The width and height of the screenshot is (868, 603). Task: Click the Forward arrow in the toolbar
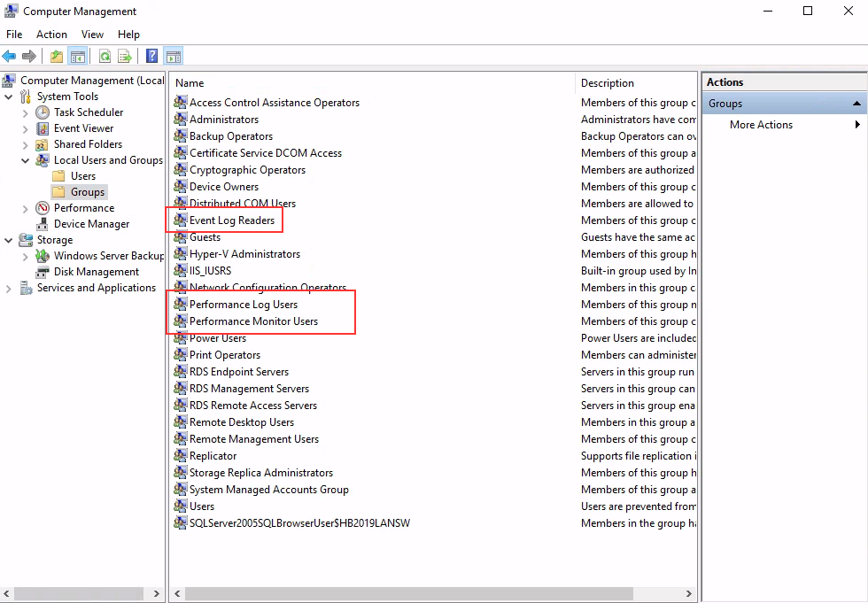[x=28, y=56]
